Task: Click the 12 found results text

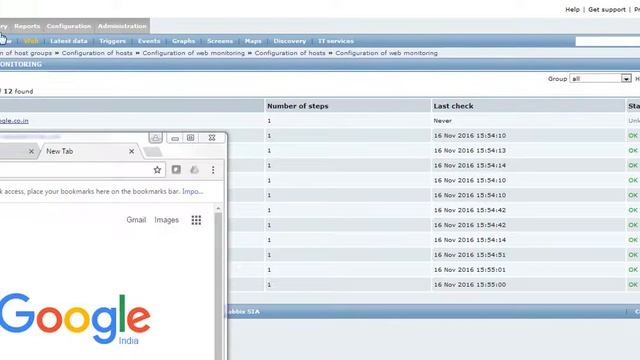Action: pyautogui.click(x=18, y=91)
